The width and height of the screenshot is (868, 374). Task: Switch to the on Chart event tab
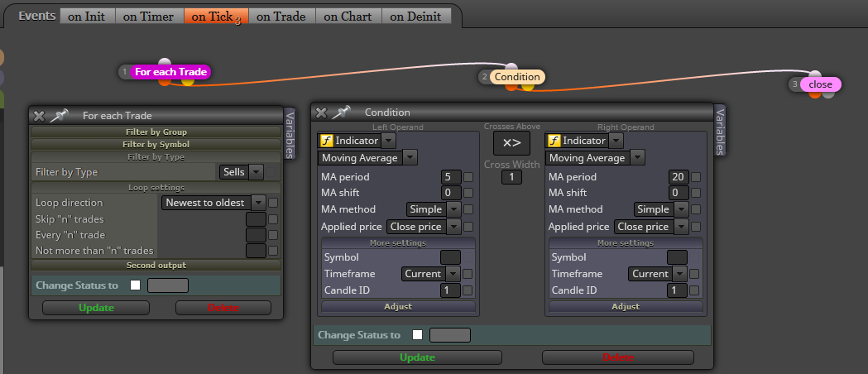[348, 17]
